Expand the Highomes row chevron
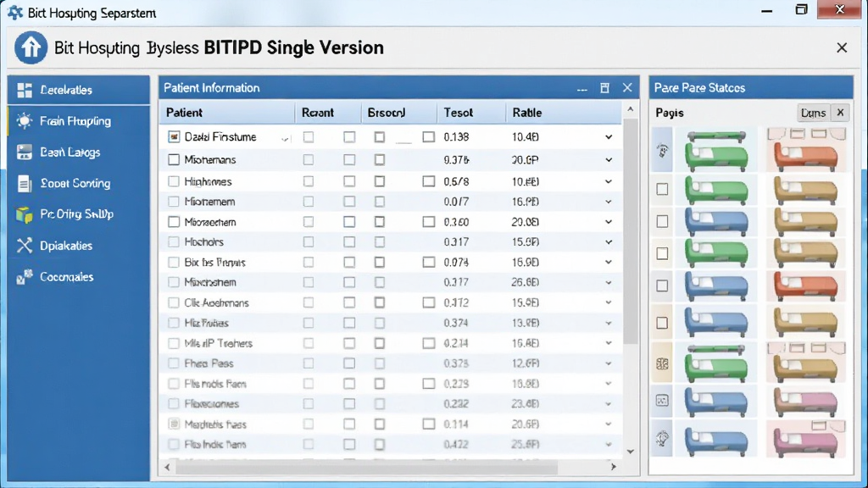The height and width of the screenshot is (488, 868). pos(609,181)
